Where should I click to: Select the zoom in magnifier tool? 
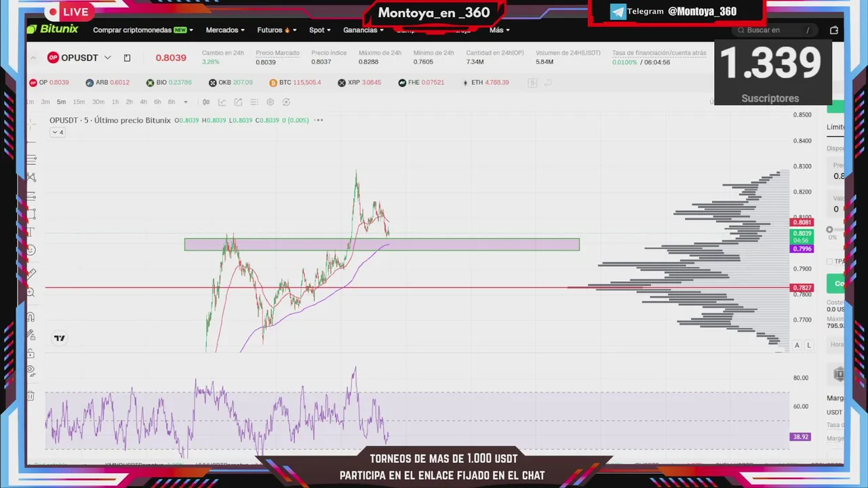pos(31,292)
